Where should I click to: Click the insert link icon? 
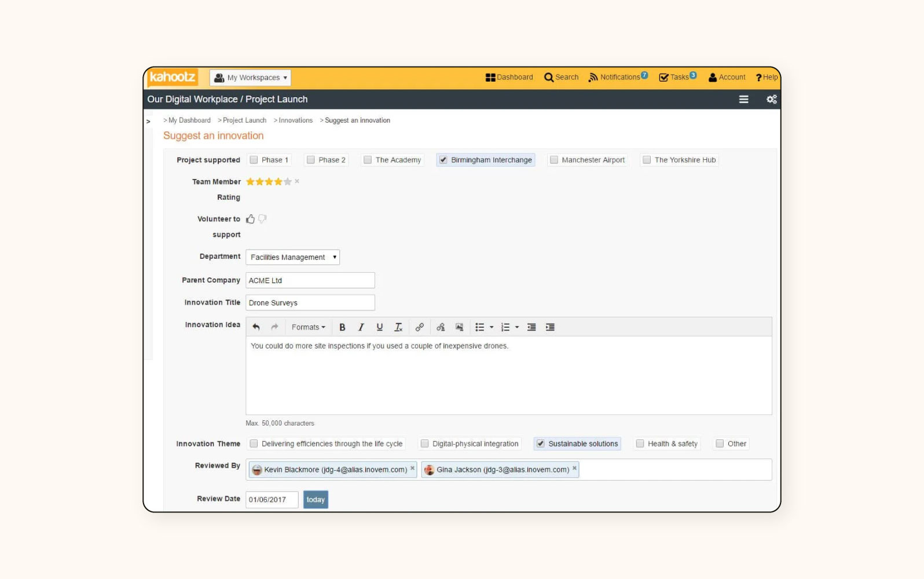tap(419, 327)
